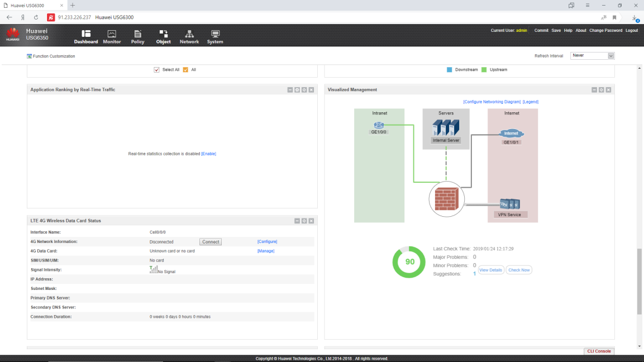Click the firewall brick icon
The height and width of the screenshot is (362, 644).
tap(446, 199)
